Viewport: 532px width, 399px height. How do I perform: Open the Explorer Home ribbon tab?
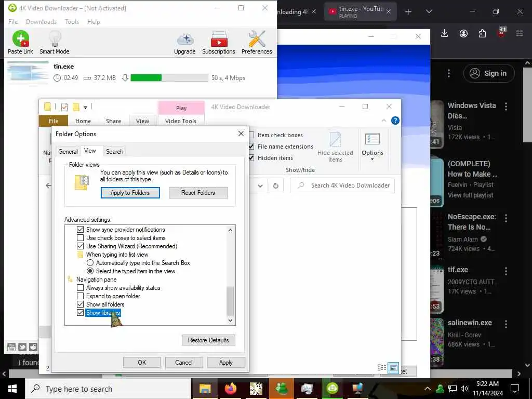(83, 121)
